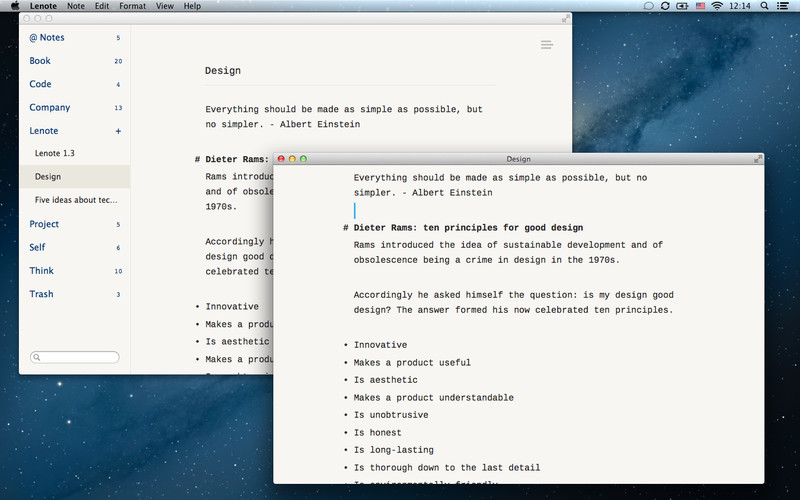This screenshot has width=800, height=500.
Task: Open the View menu
Action: click(165, 6)
